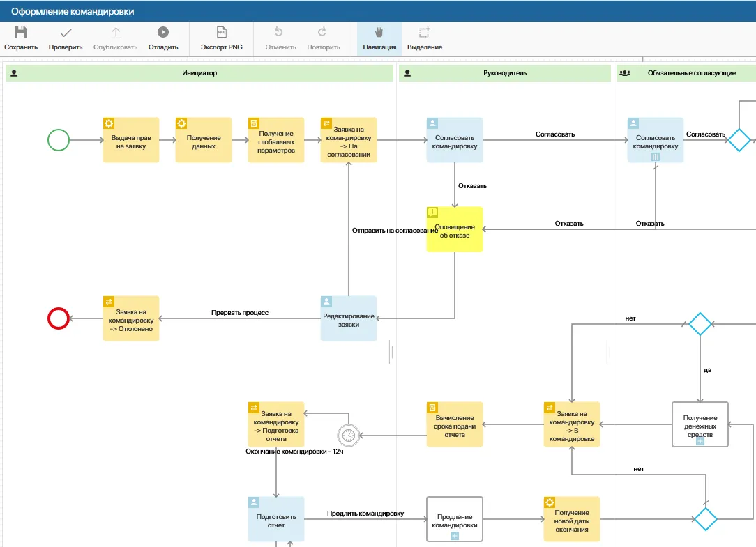Click the Отладить debug play icon
This screenshot has width=756, height=547.
click(163, 33)
